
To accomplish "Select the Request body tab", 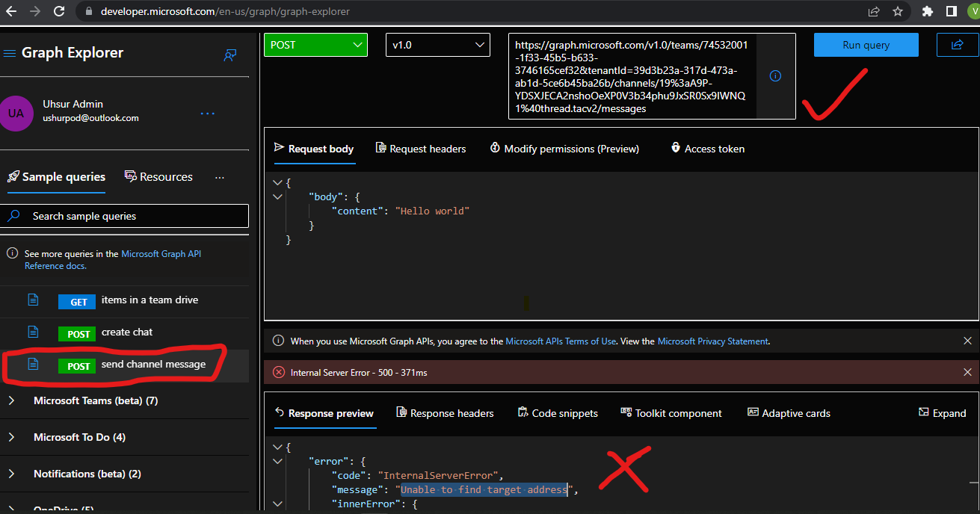I will coord(314,149).
